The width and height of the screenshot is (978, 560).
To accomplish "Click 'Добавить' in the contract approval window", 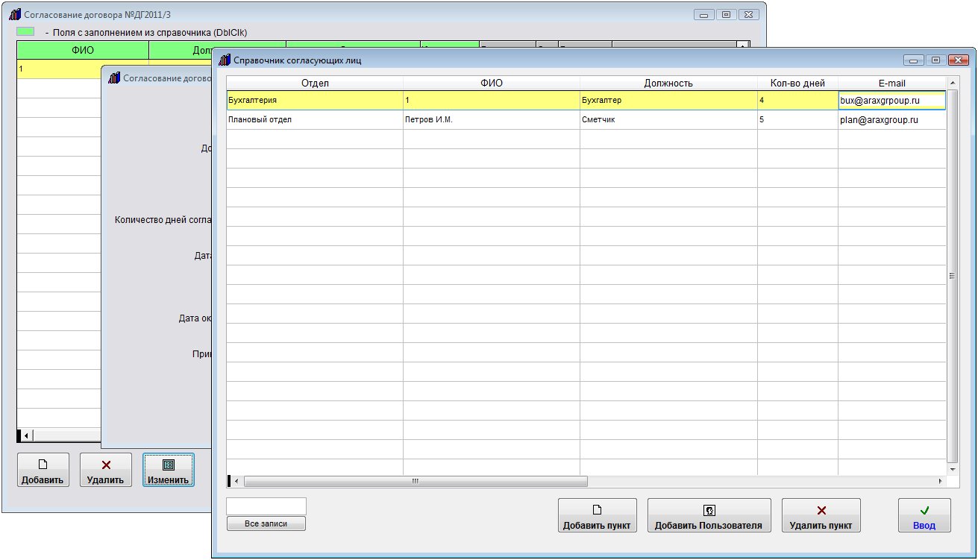I will tap(43, 470).
